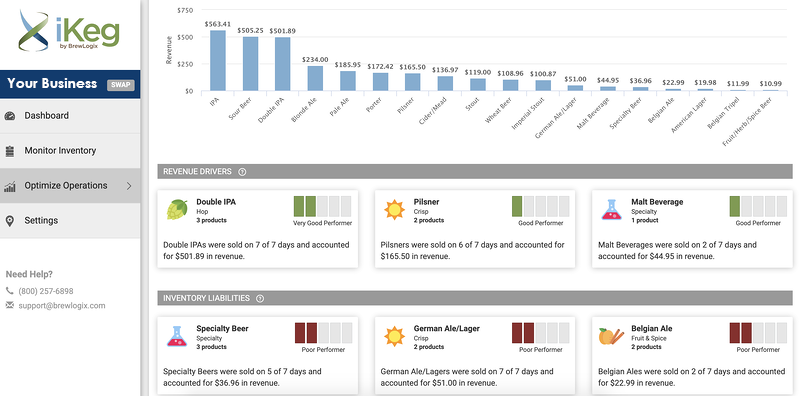Viewport: 799px width, 396px height.
Task: Click the support@brewlogix.com email link
Action: point(62,306)
